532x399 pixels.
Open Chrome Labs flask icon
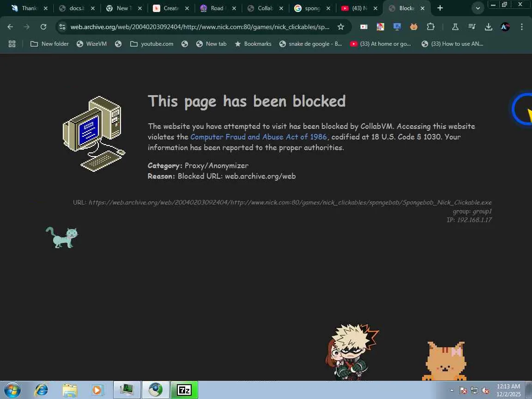455,27
